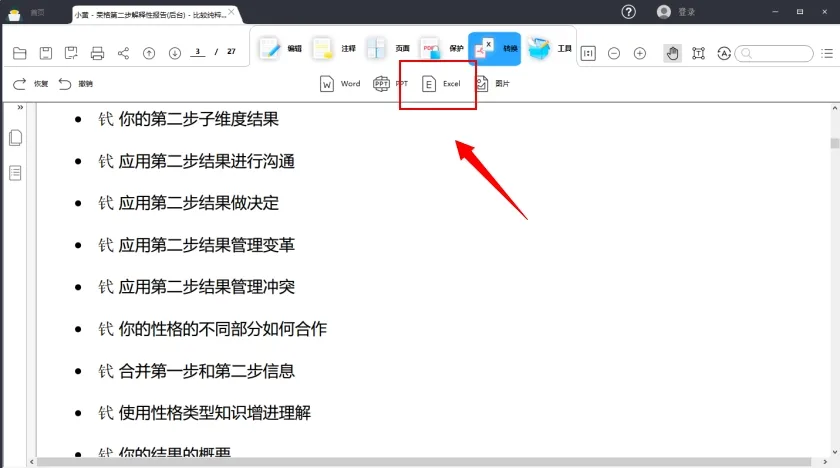Image resolution: width=840 pixels, height=468 pixels.
Task: Select the hand pan tool
Action: (672, 53)
